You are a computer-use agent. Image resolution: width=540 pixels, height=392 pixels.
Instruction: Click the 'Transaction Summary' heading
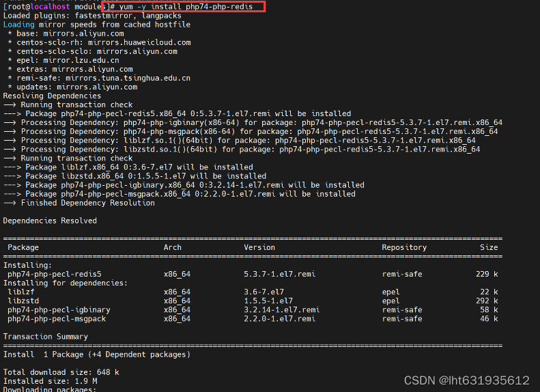tap(46, 337)
